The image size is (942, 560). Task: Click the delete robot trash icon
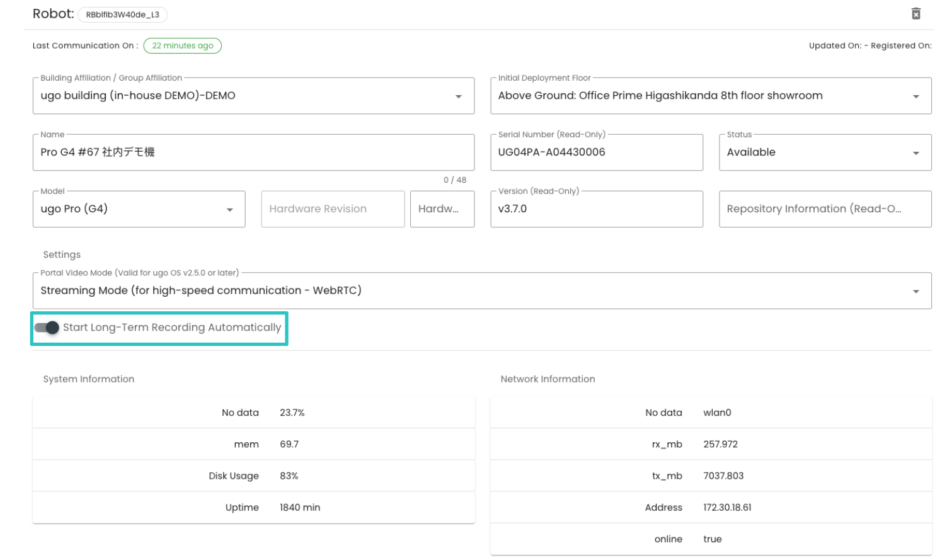point(916,14)
